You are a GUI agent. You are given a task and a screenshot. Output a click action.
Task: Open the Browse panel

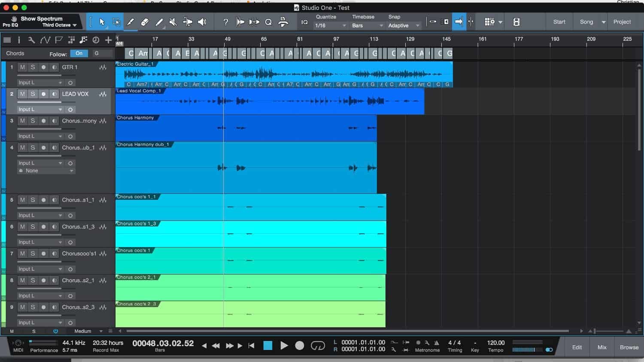point(629,347)
